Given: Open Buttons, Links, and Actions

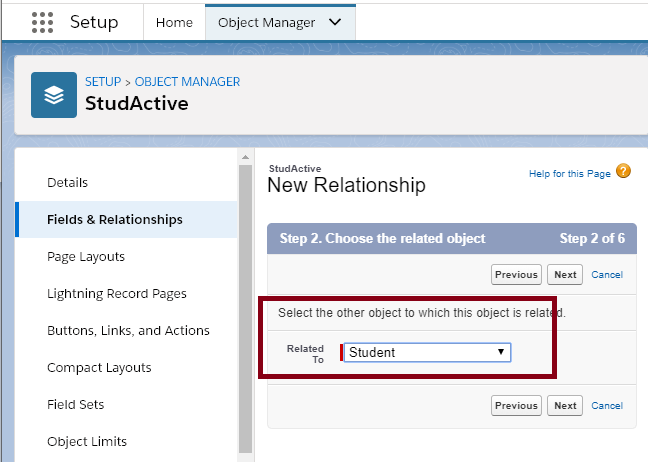Looking at the screenshot, I should [x=129, y=331].
